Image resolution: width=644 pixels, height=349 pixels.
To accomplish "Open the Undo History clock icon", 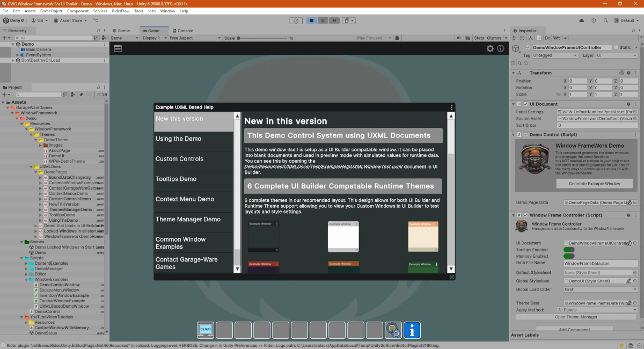I will (x=593, y=20).
